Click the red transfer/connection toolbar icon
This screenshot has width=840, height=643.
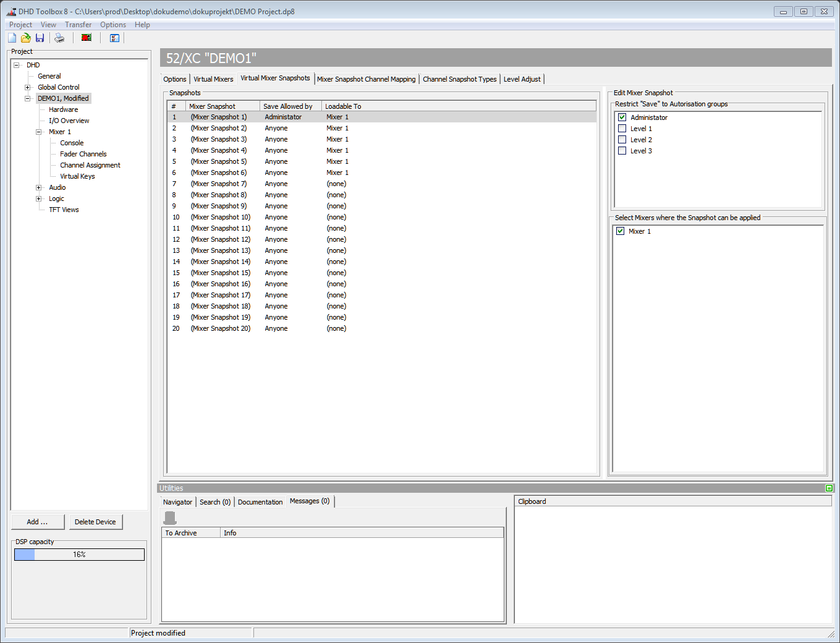click(x=86, y=38)
